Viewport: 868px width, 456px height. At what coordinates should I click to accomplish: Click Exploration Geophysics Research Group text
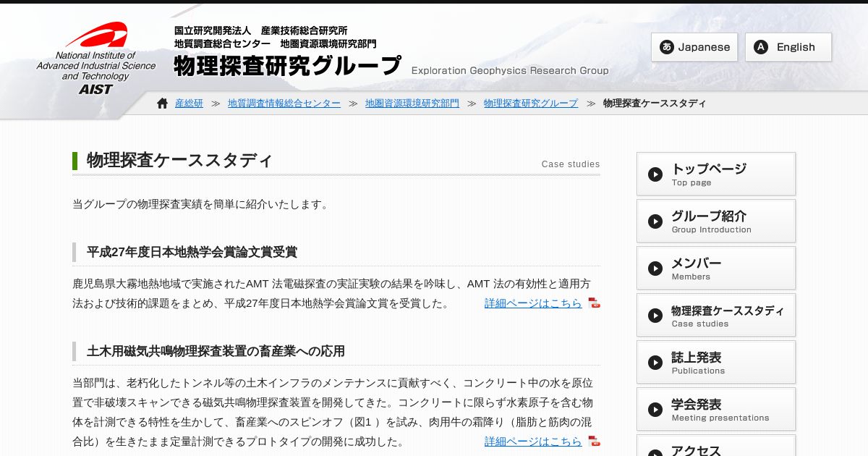point(510,71)
